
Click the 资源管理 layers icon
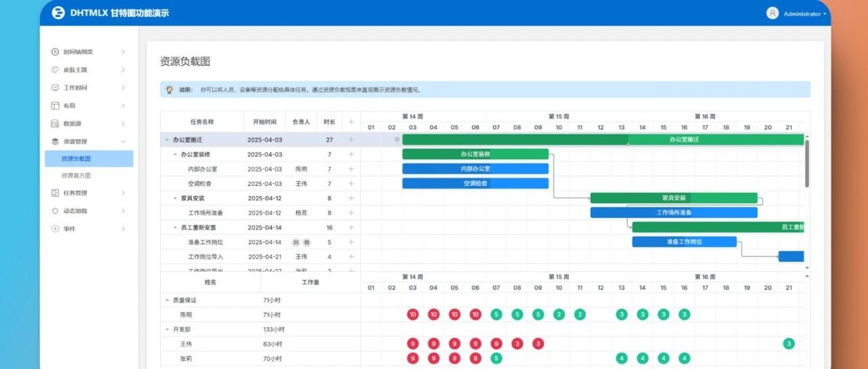pyautogui.click(x=55, y=142)
